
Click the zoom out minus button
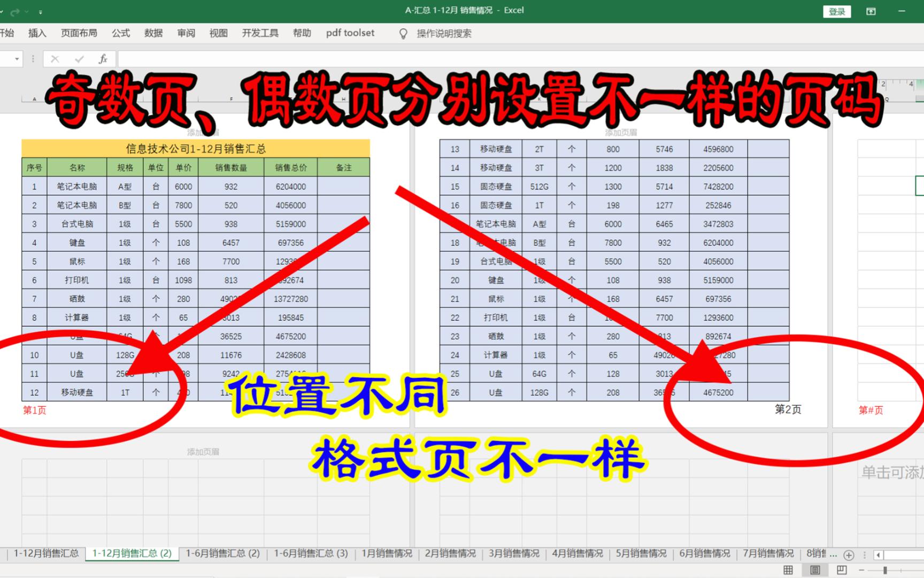(x=861, y=571)
